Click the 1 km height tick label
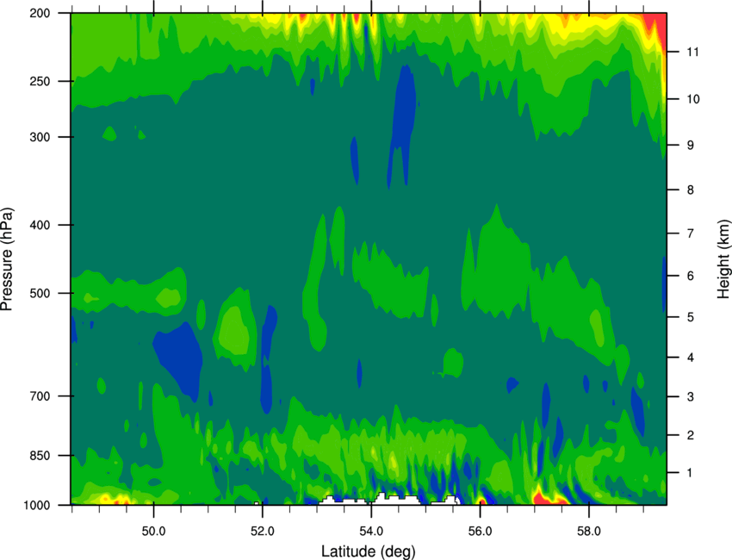This screenshot has width=732, height=560. click(691, 473)
